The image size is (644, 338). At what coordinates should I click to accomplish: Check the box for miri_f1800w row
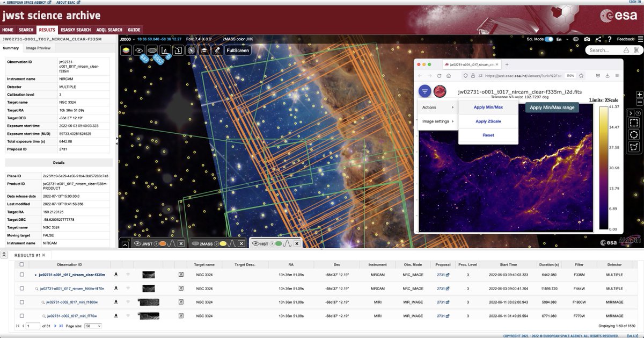pyautogui.click(x=21, y=302)
